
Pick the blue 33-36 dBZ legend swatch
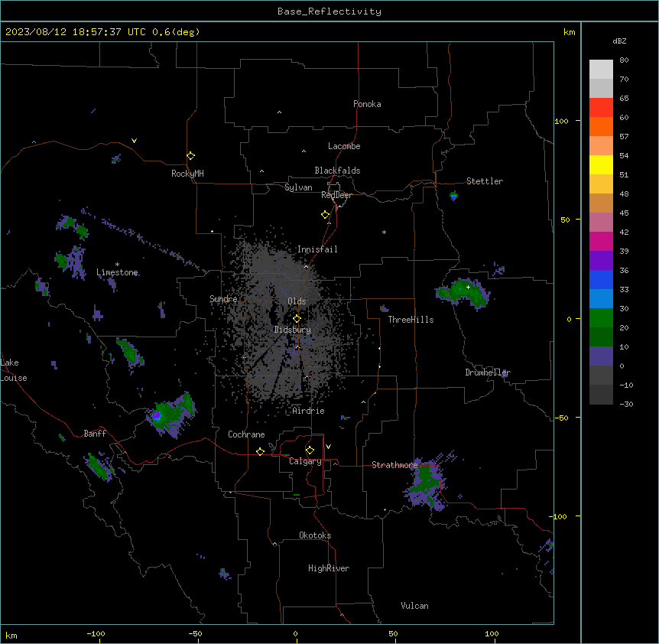point(601,279)
